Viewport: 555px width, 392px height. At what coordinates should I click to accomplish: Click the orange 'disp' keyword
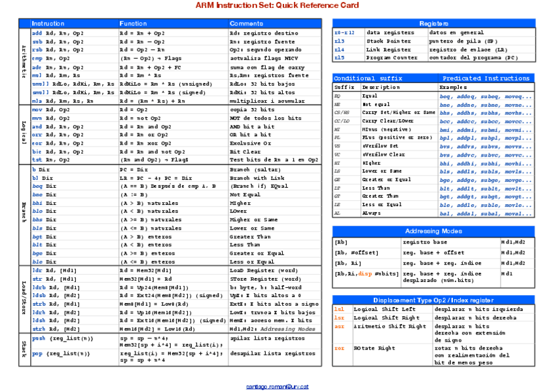click(365, 274)
